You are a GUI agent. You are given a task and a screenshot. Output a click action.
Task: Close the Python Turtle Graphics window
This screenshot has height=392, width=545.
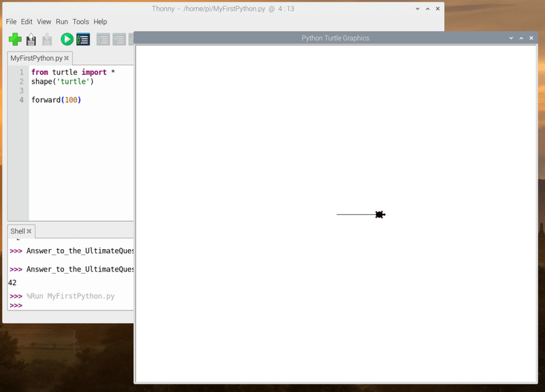(x=531, y=38)
